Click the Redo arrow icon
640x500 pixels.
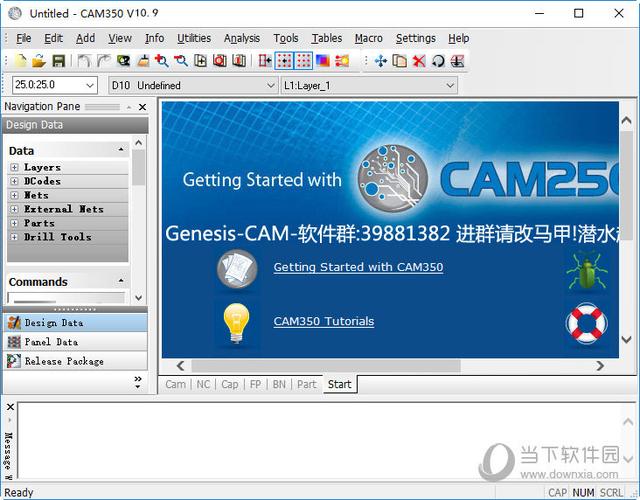[x=104, y=61]
